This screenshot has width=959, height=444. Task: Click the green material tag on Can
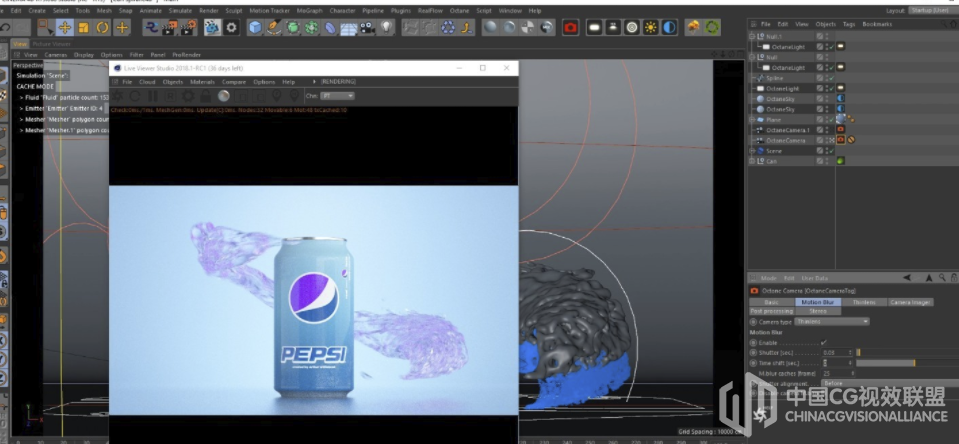pos(841,161)
